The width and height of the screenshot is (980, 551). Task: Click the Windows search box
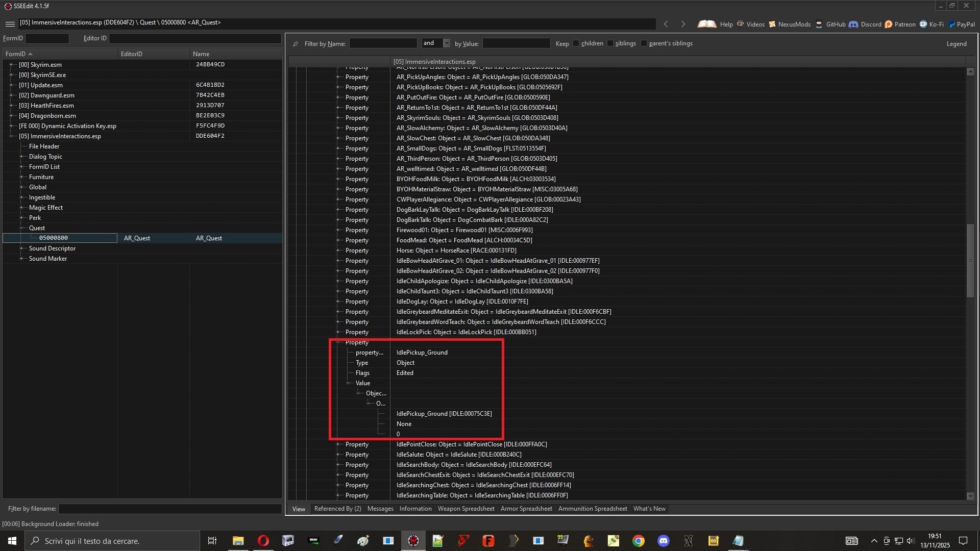[112, 541]
